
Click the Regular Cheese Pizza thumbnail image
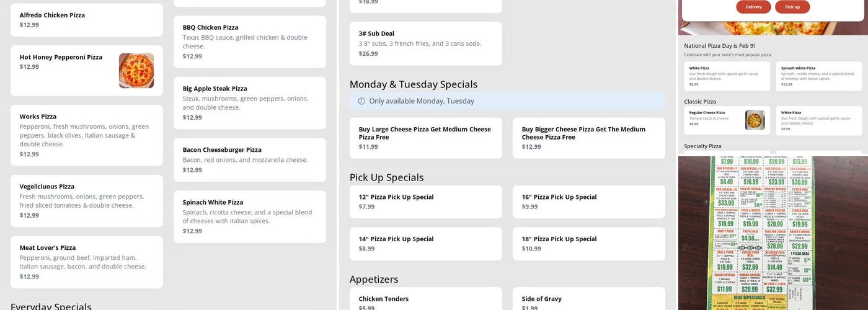tap(755, 120)
